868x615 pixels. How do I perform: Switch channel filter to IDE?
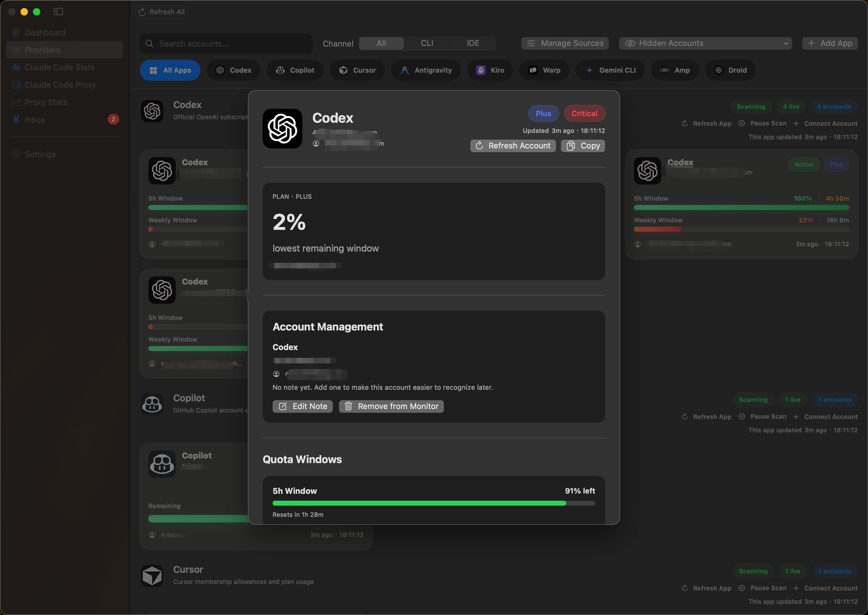point(472,43)
